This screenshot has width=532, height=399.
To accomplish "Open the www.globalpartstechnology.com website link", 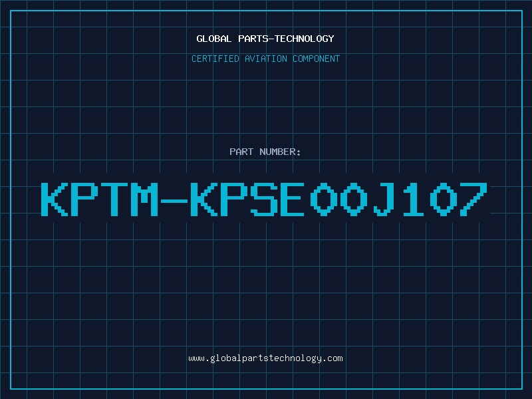I will 265,358.
